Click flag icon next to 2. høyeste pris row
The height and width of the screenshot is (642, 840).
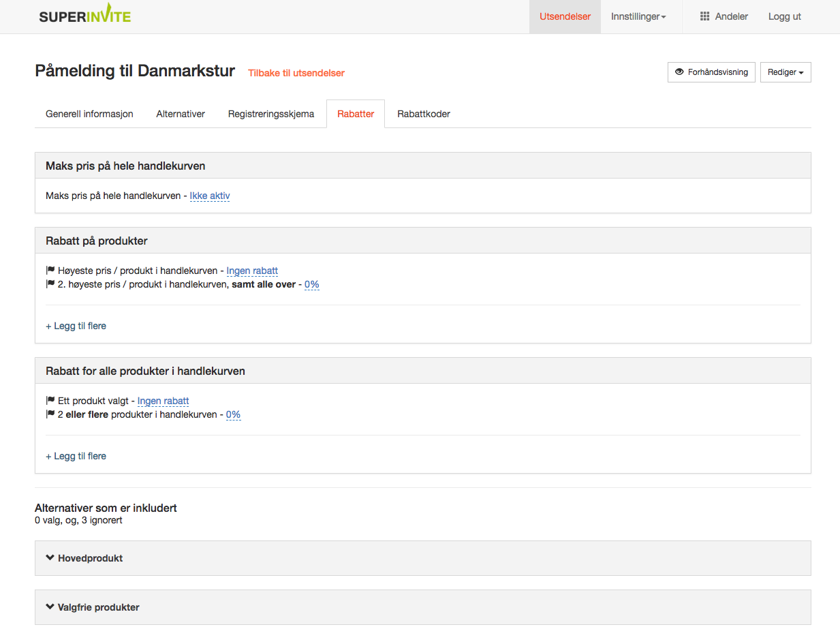click(50, 284)
